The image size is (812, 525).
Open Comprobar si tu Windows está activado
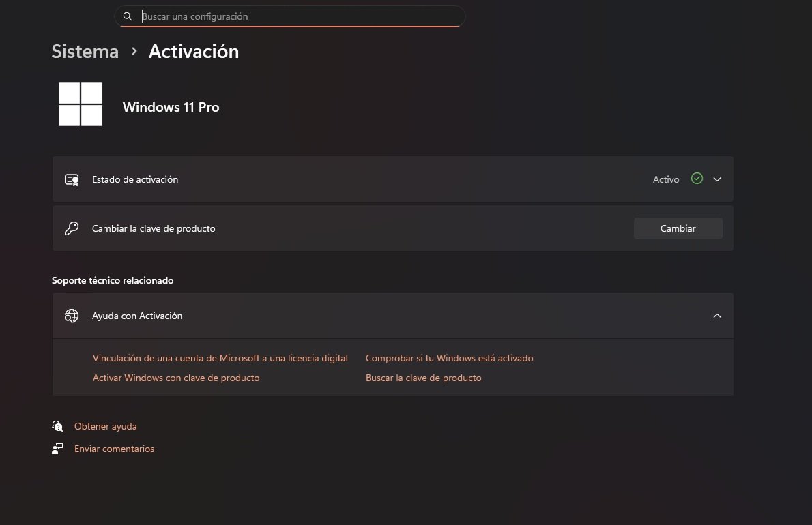(x=449, y=358)
